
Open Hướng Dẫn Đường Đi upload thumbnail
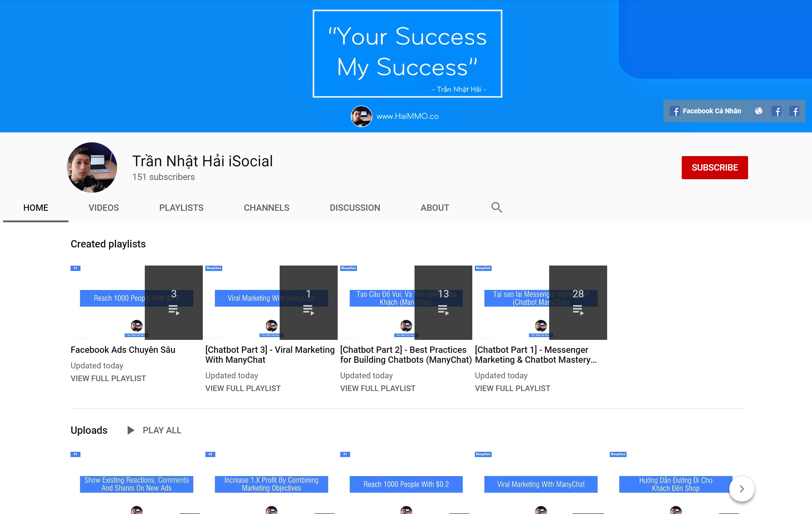(676, 483)
